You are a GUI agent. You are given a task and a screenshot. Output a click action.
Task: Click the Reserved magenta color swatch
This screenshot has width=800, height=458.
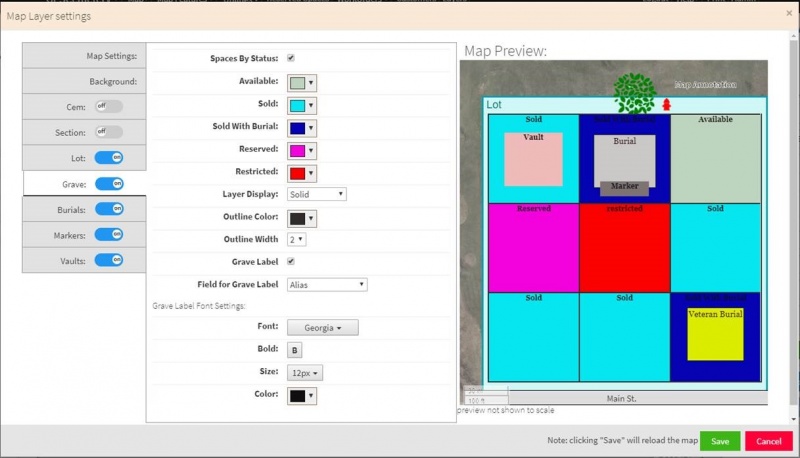[x=297, y=151]
